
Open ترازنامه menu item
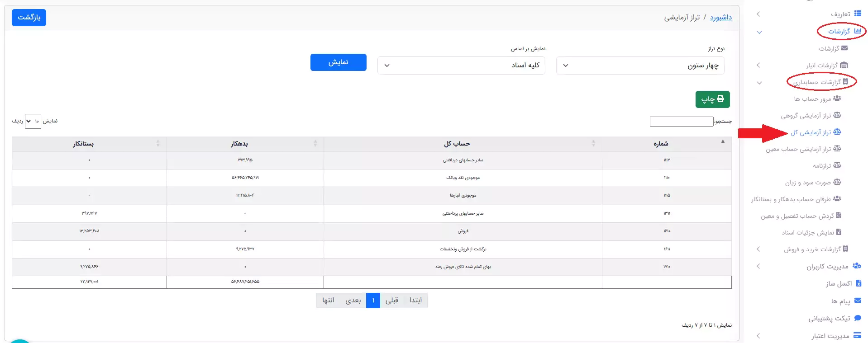(x=822, y=166)
